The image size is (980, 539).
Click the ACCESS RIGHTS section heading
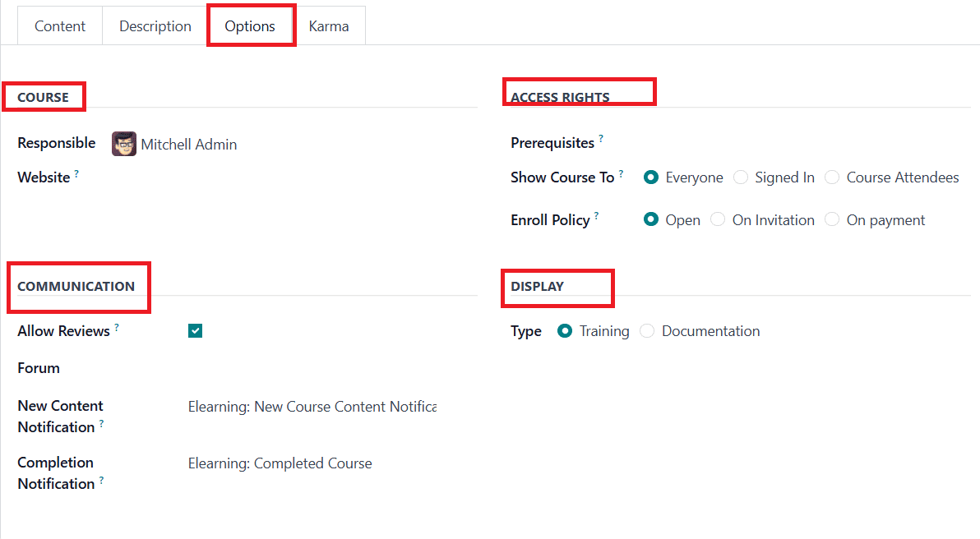(560, 98)
